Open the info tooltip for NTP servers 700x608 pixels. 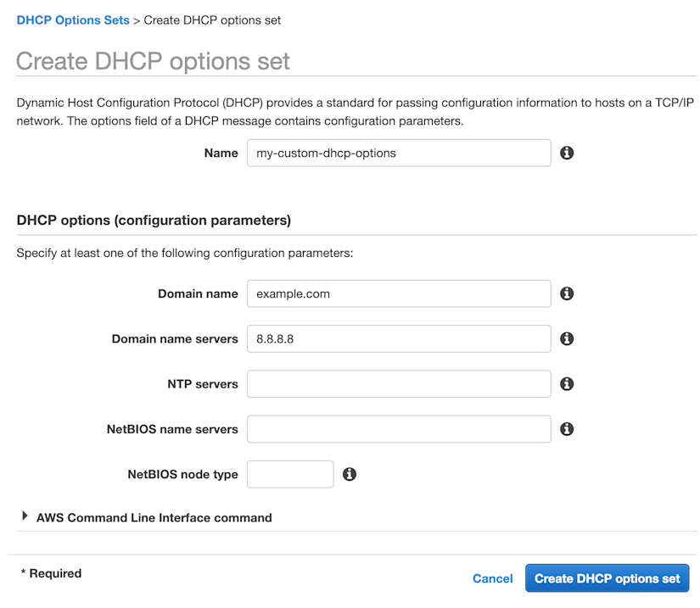tap(567, 383)
